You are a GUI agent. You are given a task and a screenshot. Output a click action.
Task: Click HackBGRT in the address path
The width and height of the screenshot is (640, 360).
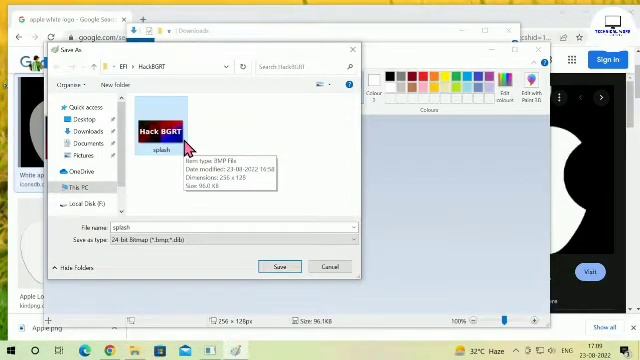[151, 67]
